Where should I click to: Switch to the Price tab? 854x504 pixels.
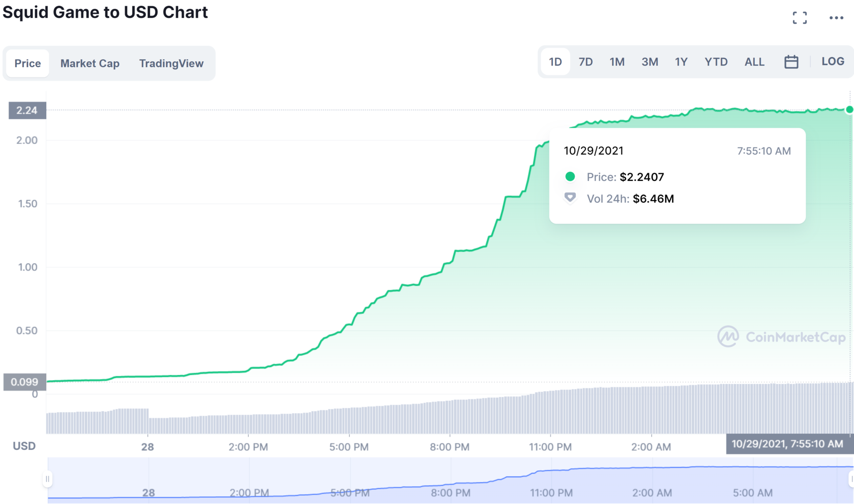point(28,63)
